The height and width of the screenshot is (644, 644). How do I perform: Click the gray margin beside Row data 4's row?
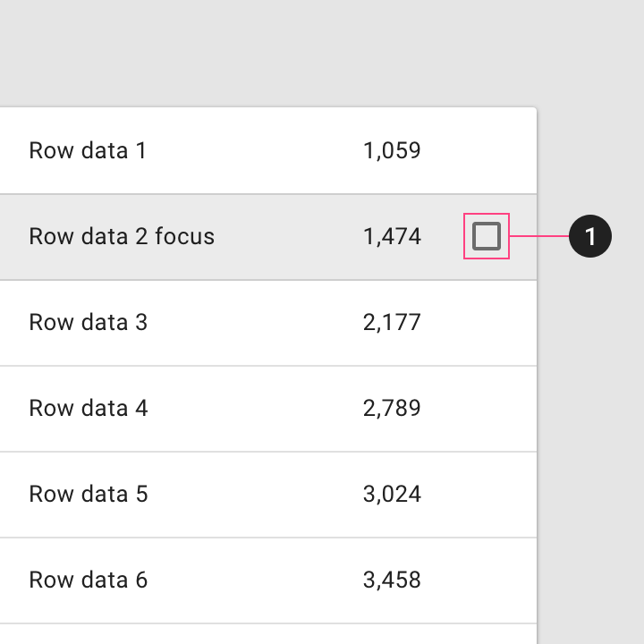(x=590, y=408)
